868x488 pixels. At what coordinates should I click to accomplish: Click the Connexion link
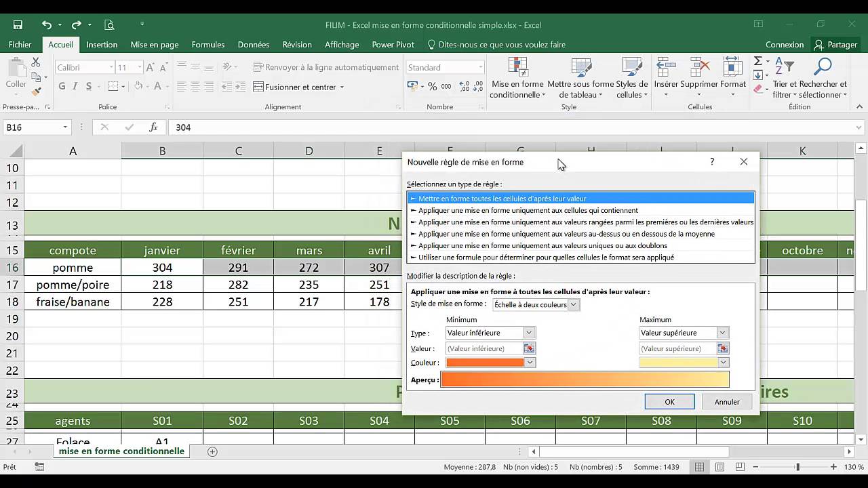tap(785, 45)
